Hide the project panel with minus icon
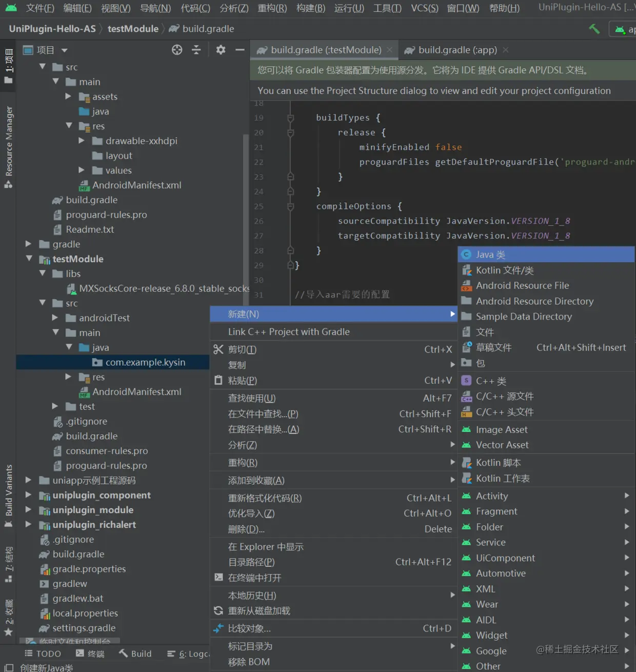 (240, 50)
